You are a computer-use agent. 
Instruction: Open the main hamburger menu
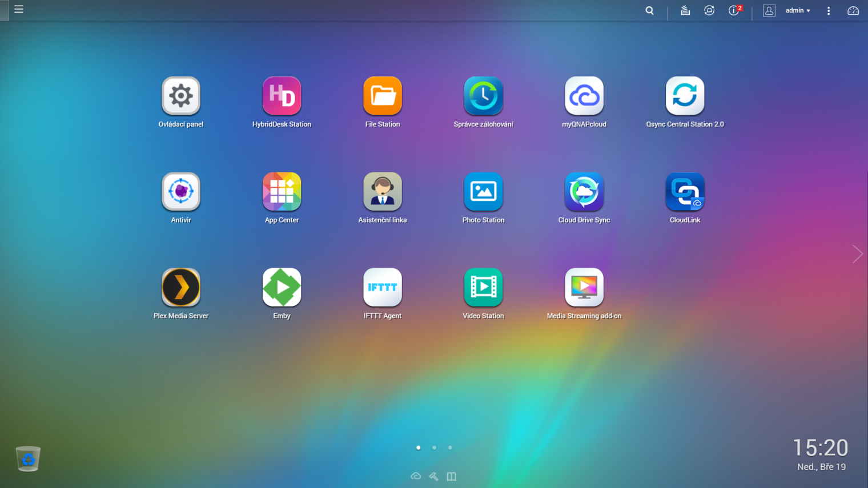[19, 9]
